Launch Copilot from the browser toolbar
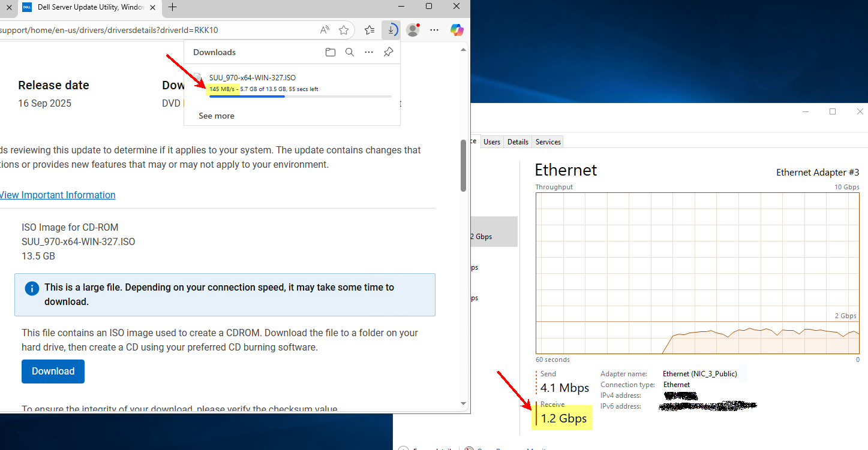The height and width of the screenshot is (450, 868). click(457, 30)
